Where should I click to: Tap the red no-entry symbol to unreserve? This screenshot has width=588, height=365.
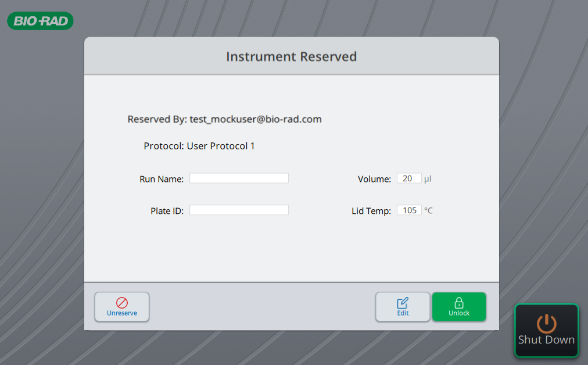121,302
